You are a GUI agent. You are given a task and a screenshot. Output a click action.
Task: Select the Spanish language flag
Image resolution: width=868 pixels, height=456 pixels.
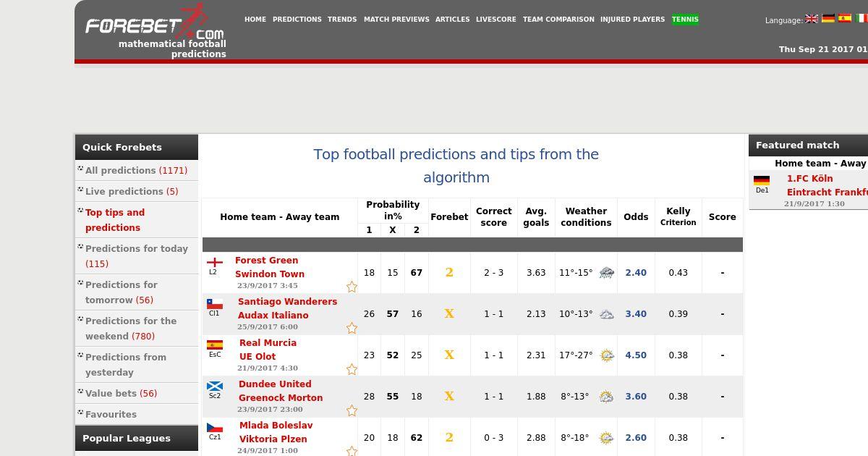click(845, 19)
